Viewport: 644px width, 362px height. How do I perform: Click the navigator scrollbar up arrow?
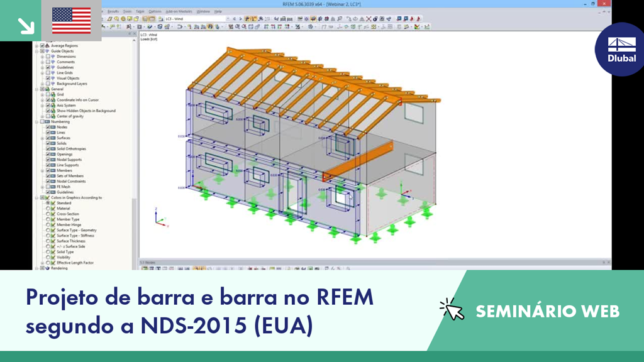pyautogui.click(x=134, y=41)
